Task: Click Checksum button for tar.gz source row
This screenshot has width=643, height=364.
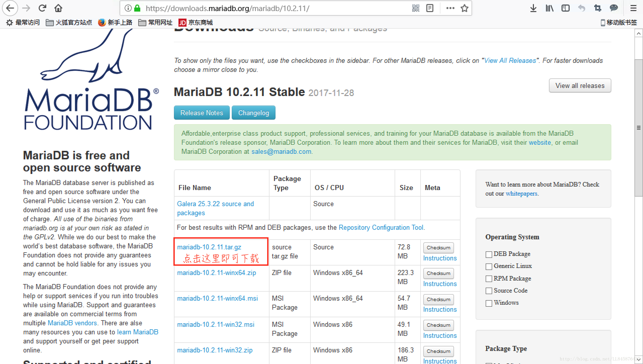Action: pyautogui.click(x=438, y=248)
